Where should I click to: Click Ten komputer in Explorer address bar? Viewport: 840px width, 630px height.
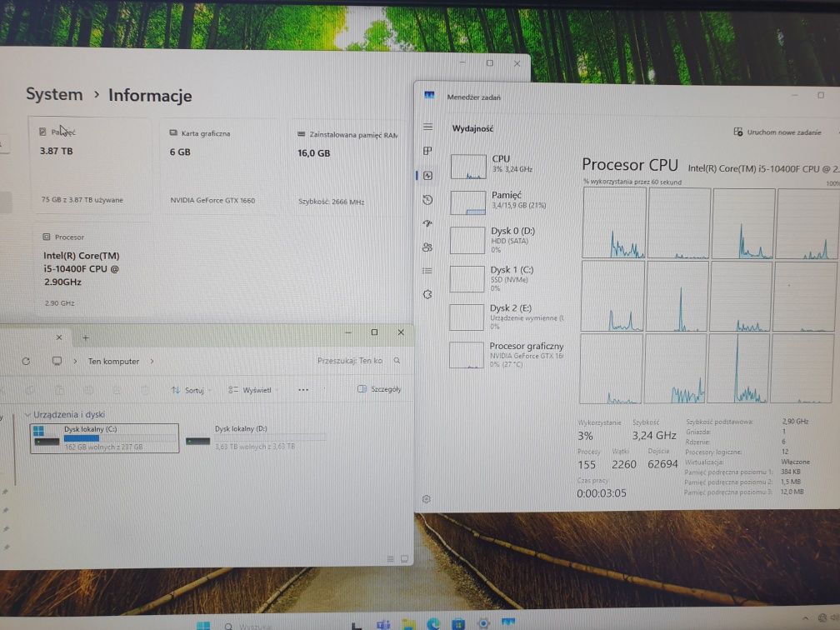click(113, 361)
